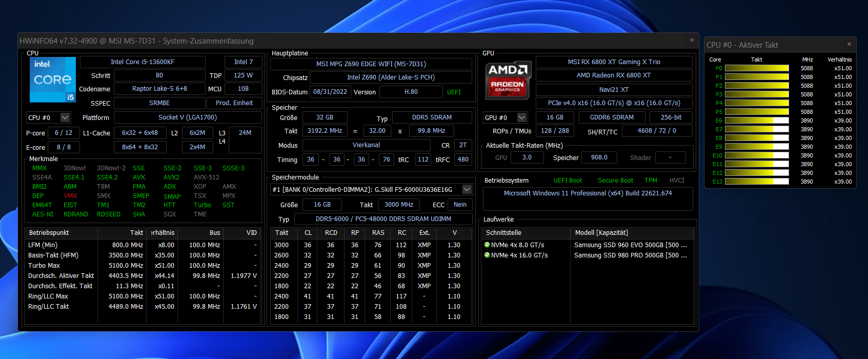Click the Navi21 XT GPU codename field
868x359 pixels.
click(614, 90)
